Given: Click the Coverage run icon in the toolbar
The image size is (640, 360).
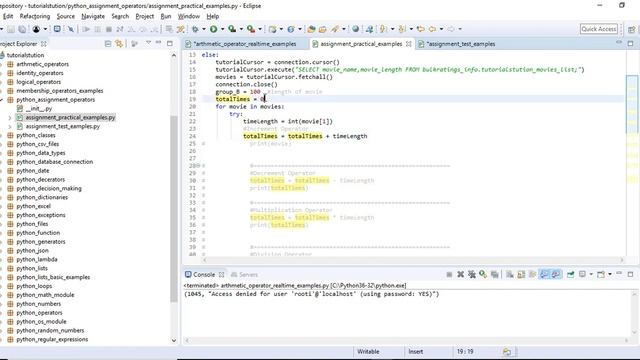Looking at the screenshot, I should 231,29.
